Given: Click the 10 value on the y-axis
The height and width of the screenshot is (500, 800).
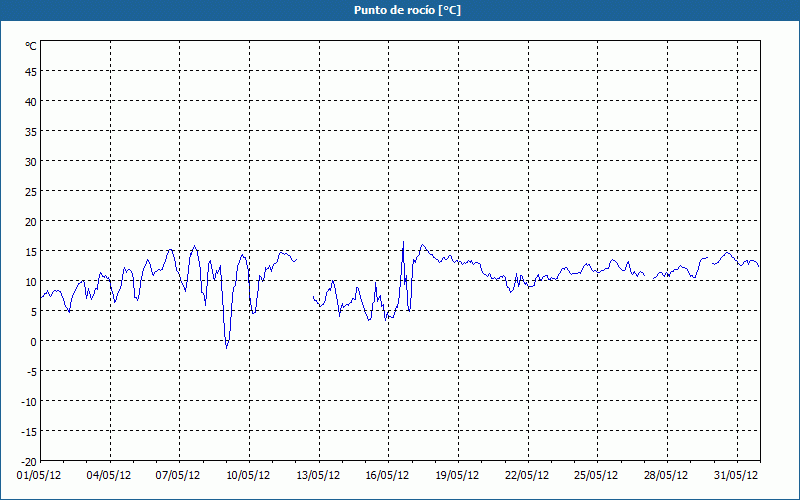Looking at the screenshot, I should click(31, 282).
